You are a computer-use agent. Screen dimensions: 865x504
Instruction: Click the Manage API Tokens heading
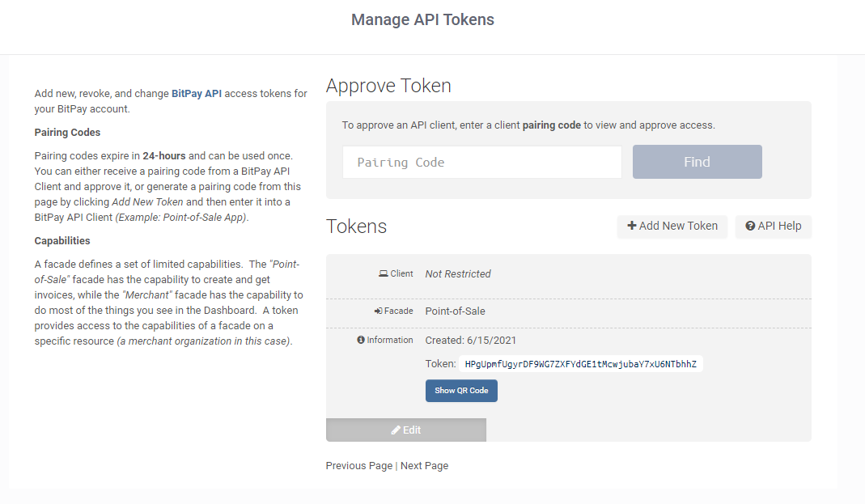(422, 20)
